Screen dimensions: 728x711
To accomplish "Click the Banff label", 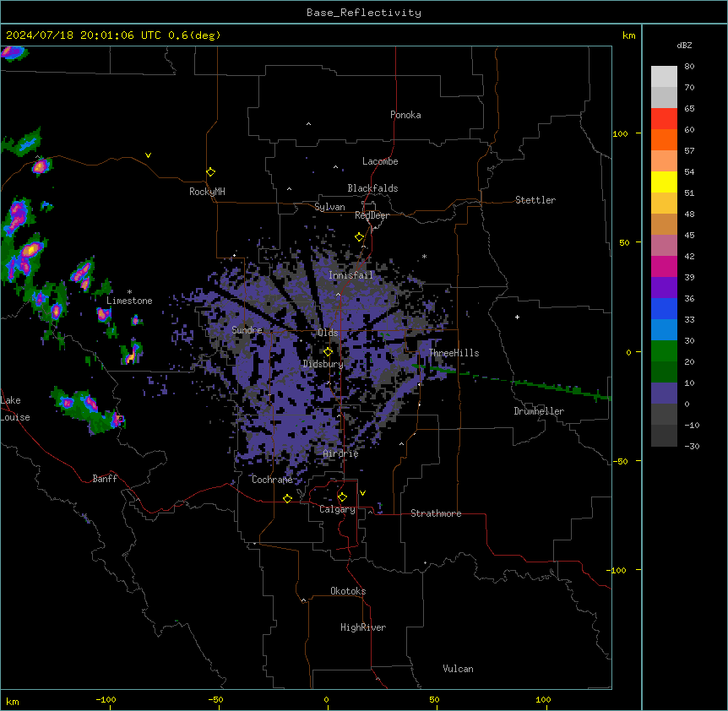I will (x=105, y=479).
